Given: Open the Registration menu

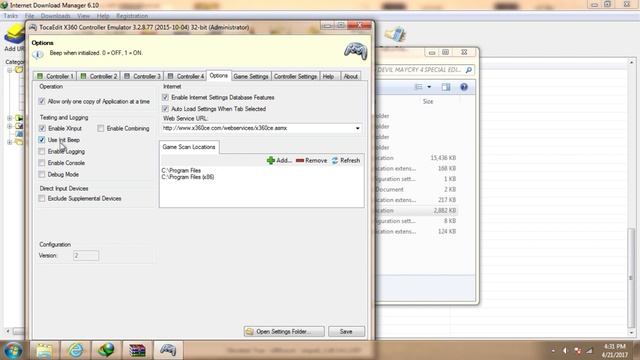Looking at the screenshot, I should coord(132,16).
